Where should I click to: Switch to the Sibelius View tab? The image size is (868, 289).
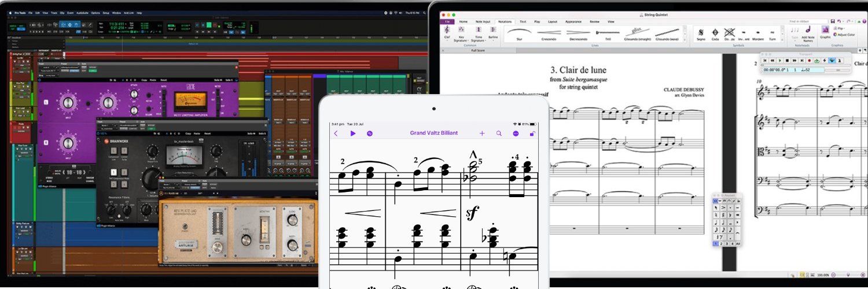click(611, 22)
